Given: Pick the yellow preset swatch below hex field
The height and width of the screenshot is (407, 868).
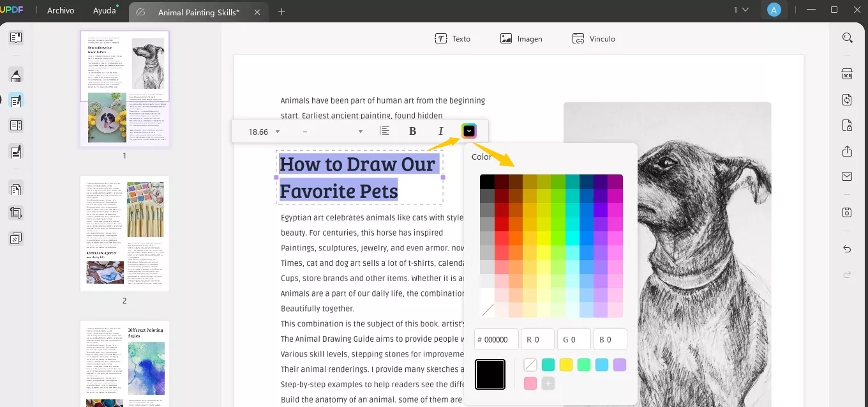Looking at the screenshot, I should (566, 365).
